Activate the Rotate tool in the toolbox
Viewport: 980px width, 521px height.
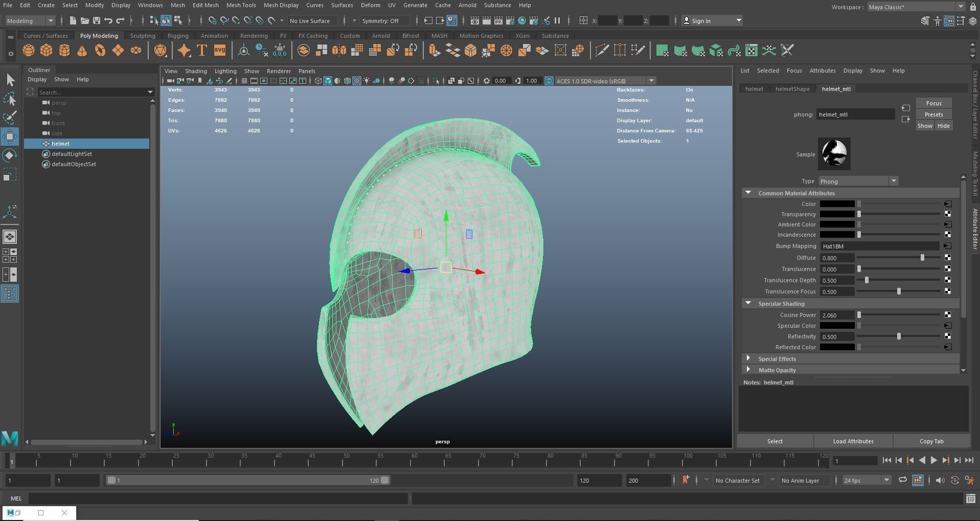point(10,155)
